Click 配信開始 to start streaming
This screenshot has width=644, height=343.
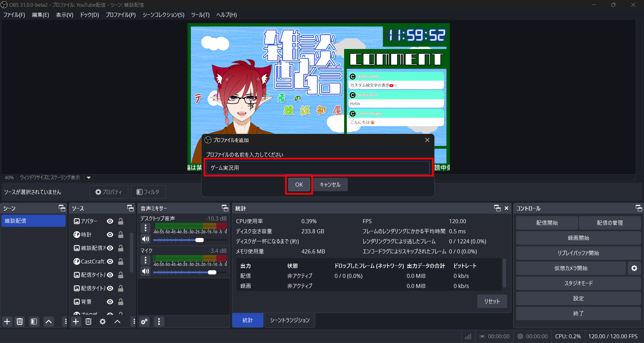547,223
